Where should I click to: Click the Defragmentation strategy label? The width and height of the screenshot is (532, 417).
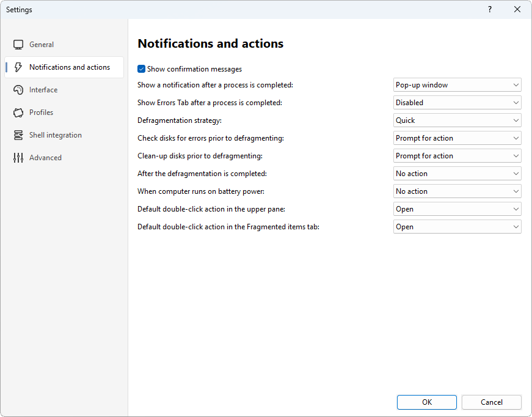[180, 120]
